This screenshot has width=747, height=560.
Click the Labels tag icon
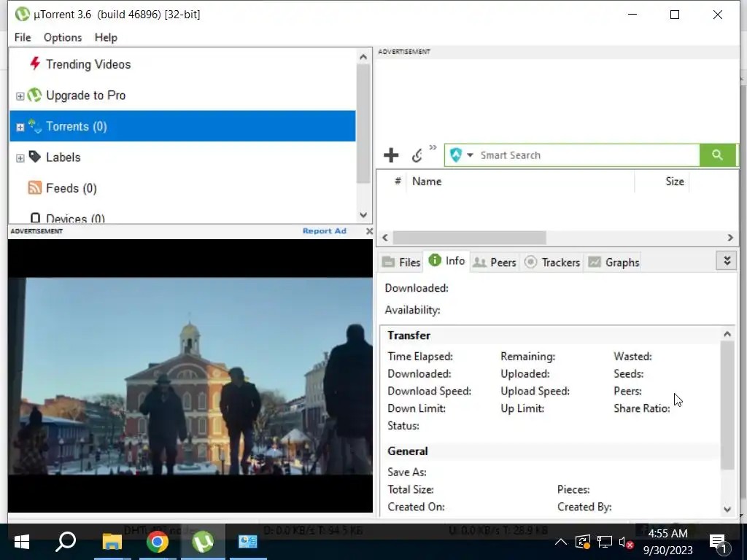coord(35,156)
